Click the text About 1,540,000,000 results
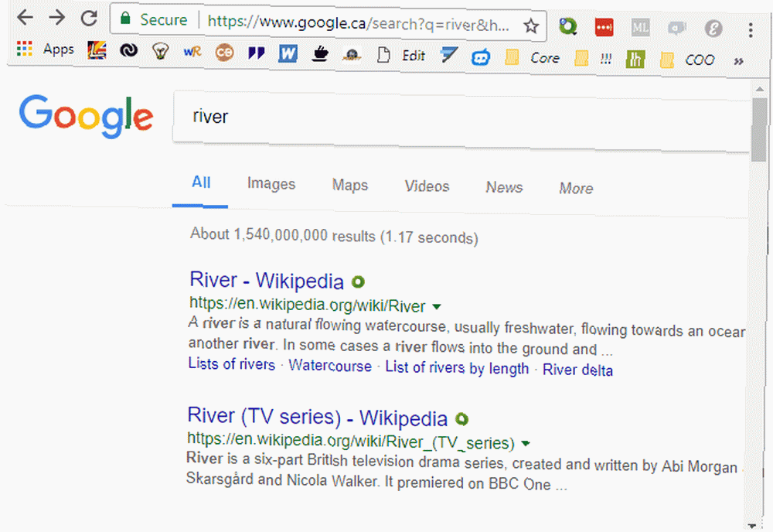 (x=283, y=235)
